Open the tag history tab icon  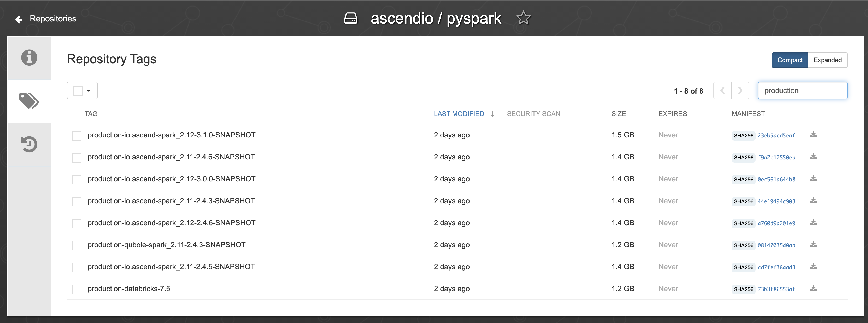click(29, 144)
